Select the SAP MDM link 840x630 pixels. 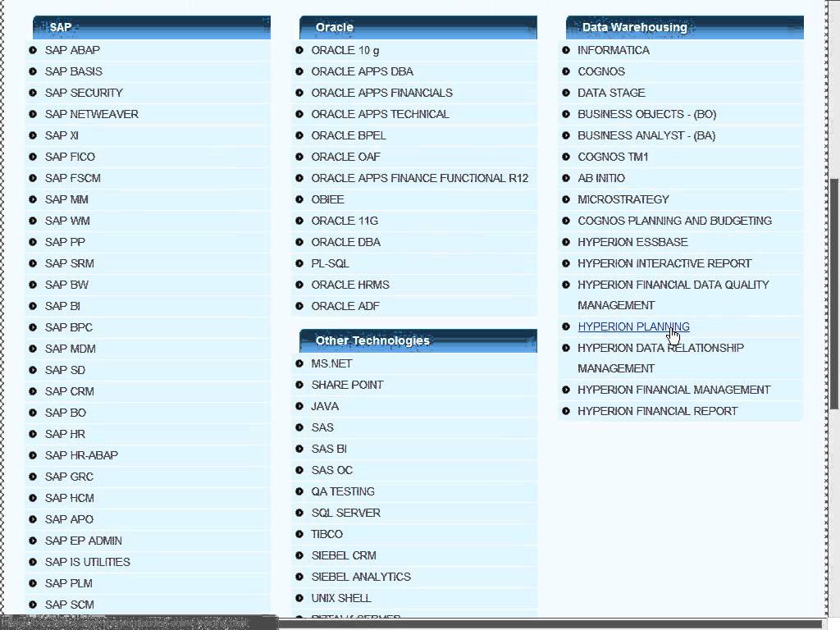[71, 349]
